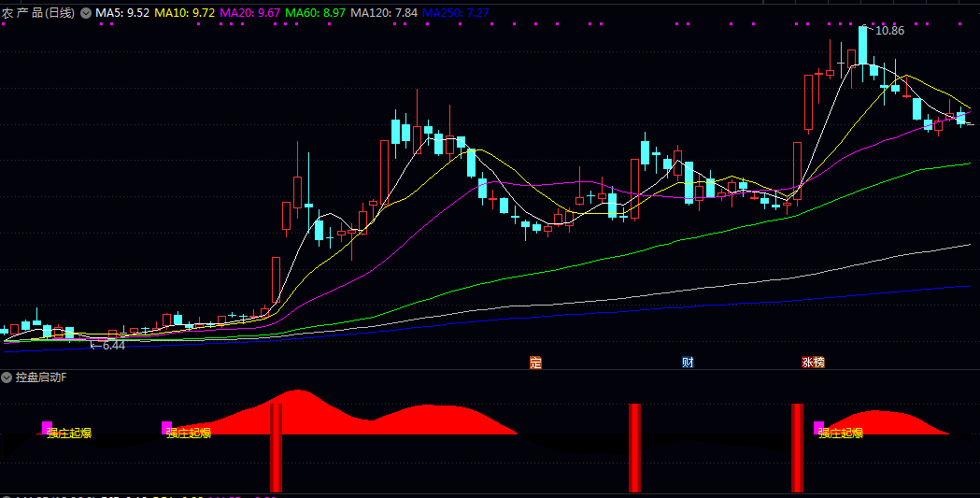The width and height of the screenshot is (980, 498).
Task: Open the red 涨榜 event marker
Action: (x=813, y=363)
